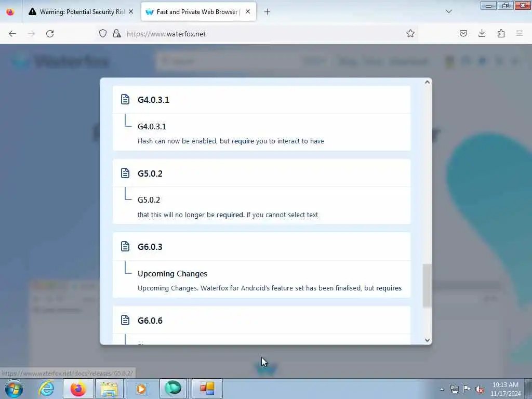The width and height of the screenshot is (532, 399).
Task: Launch Internet Explorer from the taskbar
Action: [x=46, y=389]
